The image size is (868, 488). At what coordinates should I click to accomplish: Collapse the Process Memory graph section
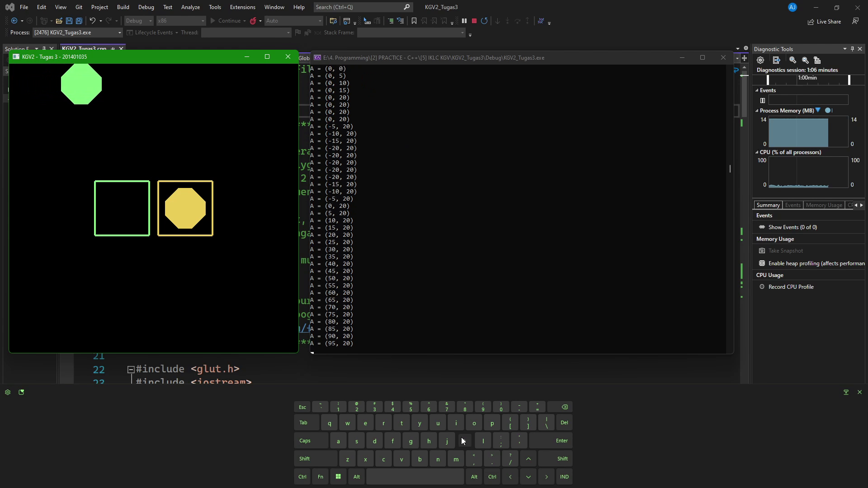coord(757,111)
